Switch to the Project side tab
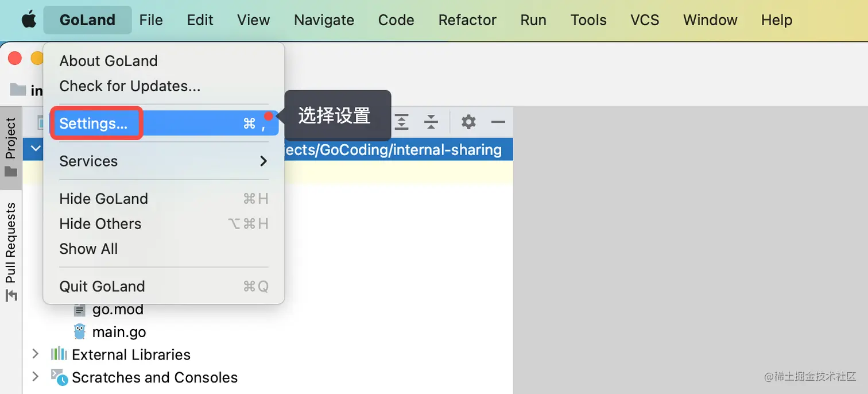Image resolution: width=868 pixels, height=394 pixels. coord(10,148)
